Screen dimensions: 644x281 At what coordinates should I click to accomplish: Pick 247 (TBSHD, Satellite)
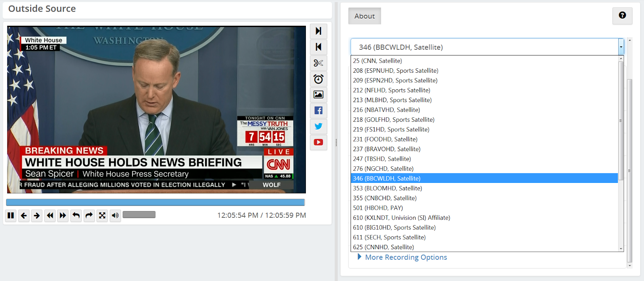(484, 159)
